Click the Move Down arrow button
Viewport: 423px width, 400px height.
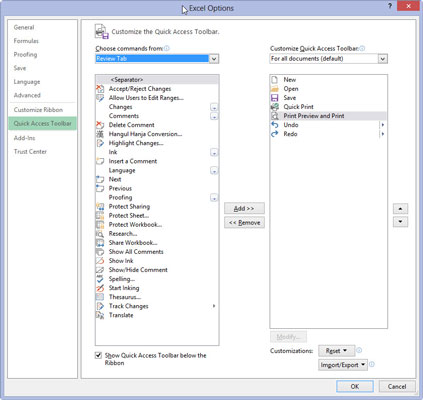tap(400, 222)
